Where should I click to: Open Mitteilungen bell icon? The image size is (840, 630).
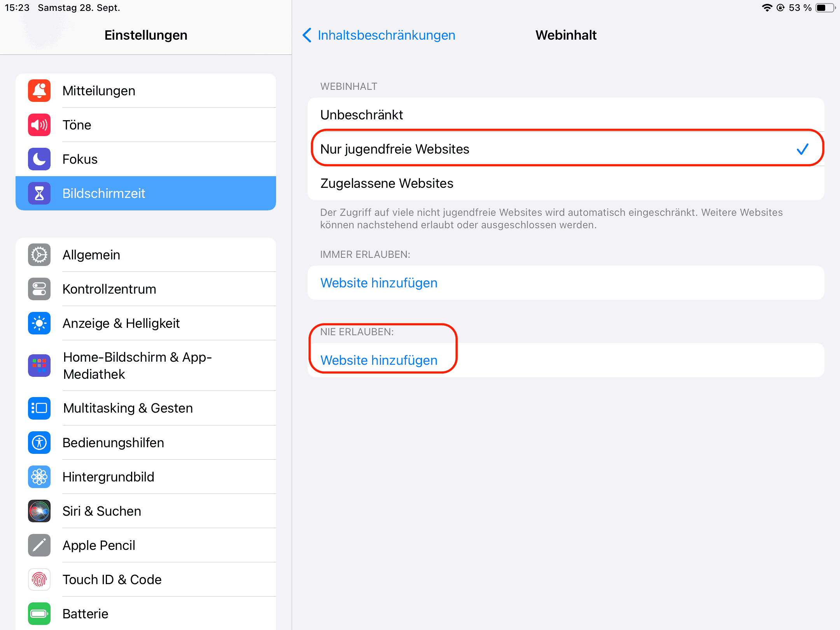pos(39,91)
